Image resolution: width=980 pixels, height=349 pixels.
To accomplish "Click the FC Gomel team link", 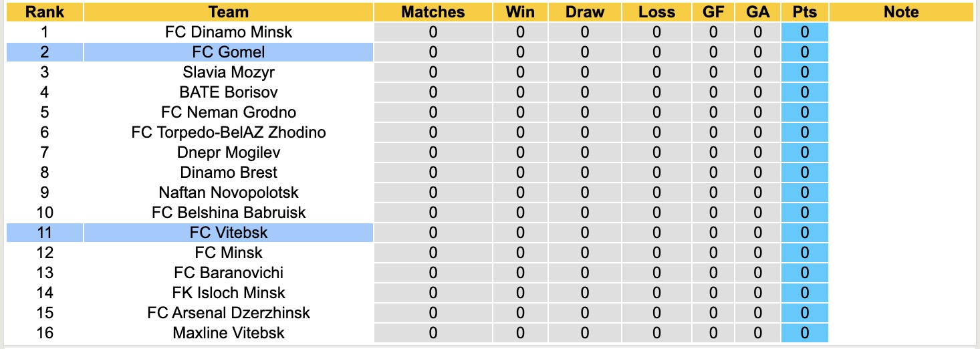I will click(x=229, y=52).
